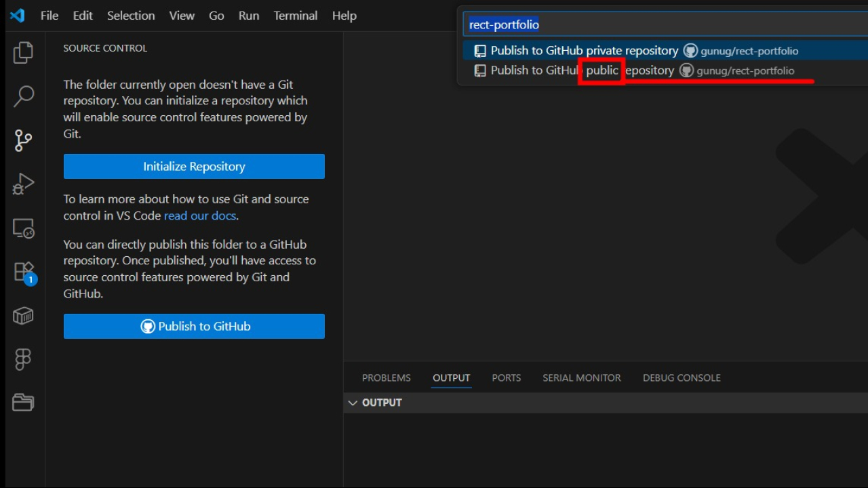Select the Source Control icon in activity bar
Viewport: 868px width, 488px height.
point(23,140)
